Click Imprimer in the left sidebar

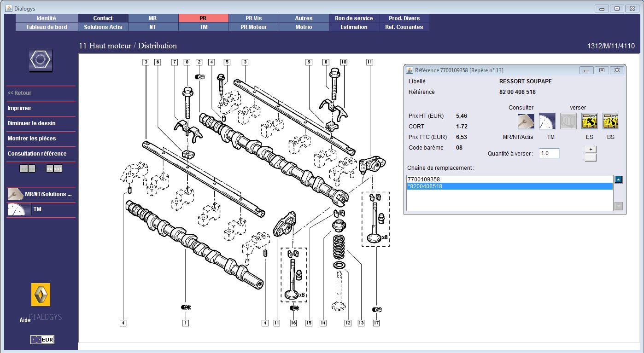click(x=19, y=108)
